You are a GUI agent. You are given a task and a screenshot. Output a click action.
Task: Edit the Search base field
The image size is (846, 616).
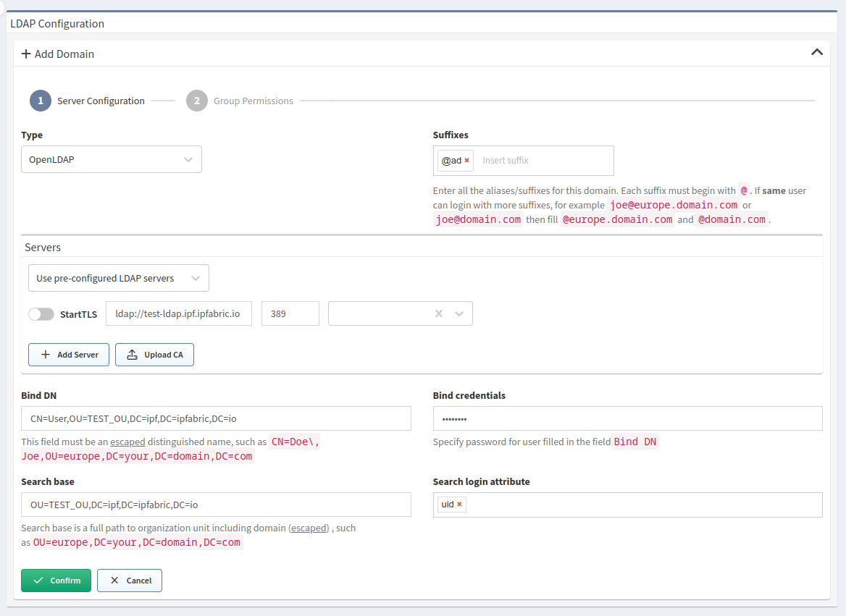point(216,505)
